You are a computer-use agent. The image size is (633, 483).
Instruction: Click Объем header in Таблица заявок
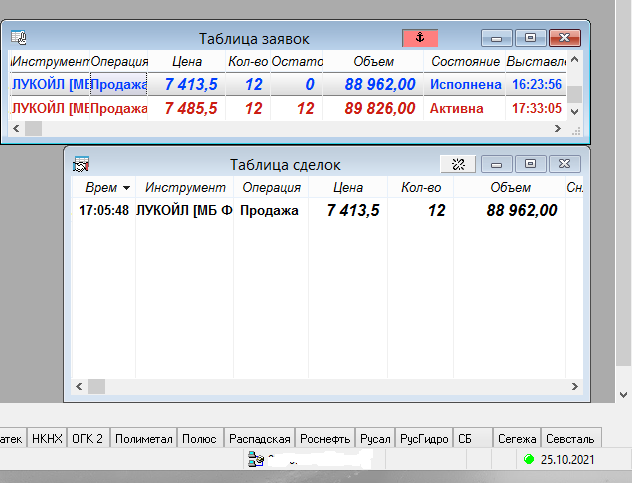(x=373, y=61)
